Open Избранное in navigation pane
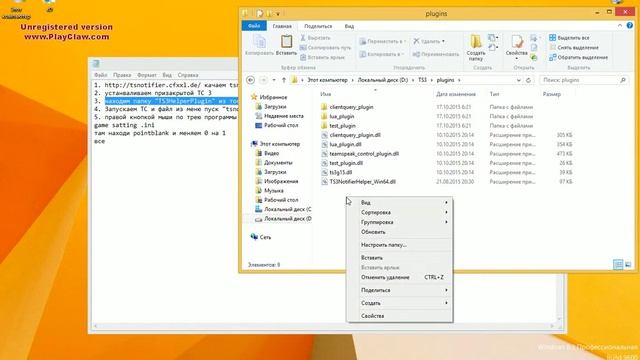The image size is (640, 360). 269,97
